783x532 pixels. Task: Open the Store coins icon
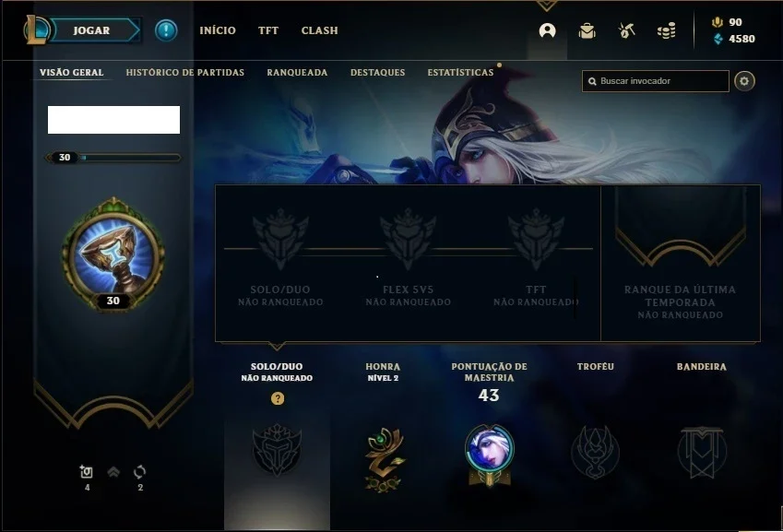pos(666,31)
